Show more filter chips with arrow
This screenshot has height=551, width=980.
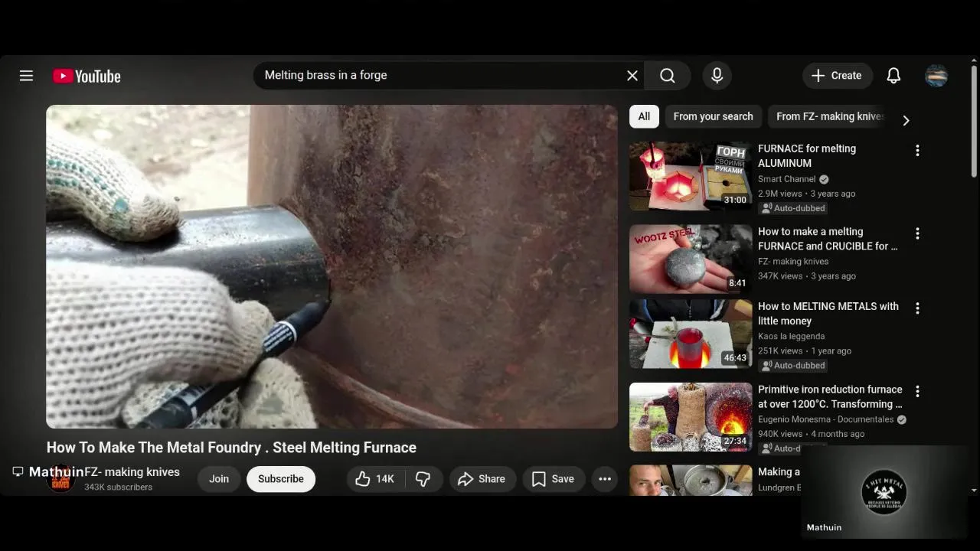(906, 120)
